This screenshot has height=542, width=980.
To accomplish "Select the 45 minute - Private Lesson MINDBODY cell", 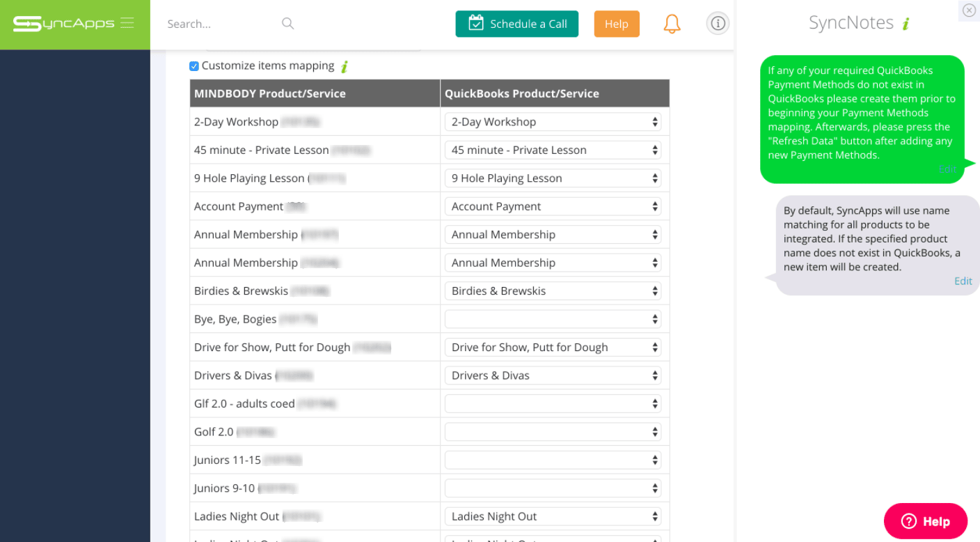I will (x=315, y=150).
